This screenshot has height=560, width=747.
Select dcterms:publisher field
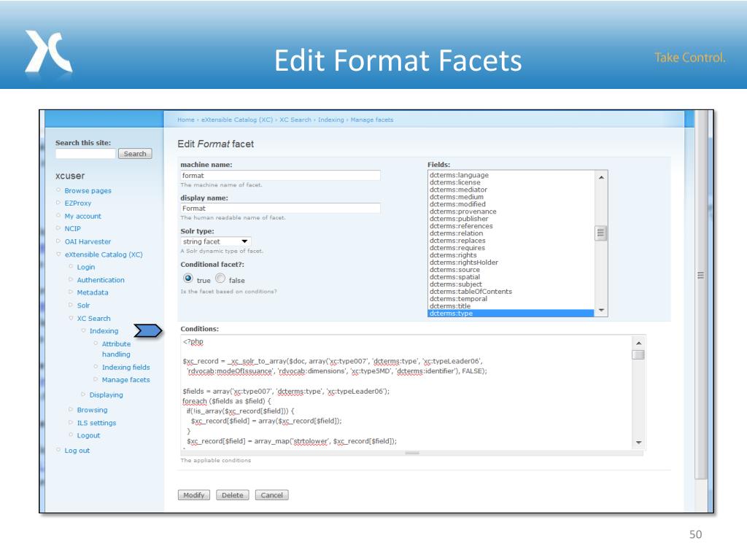pyautogui.click(x=459, y=219)
